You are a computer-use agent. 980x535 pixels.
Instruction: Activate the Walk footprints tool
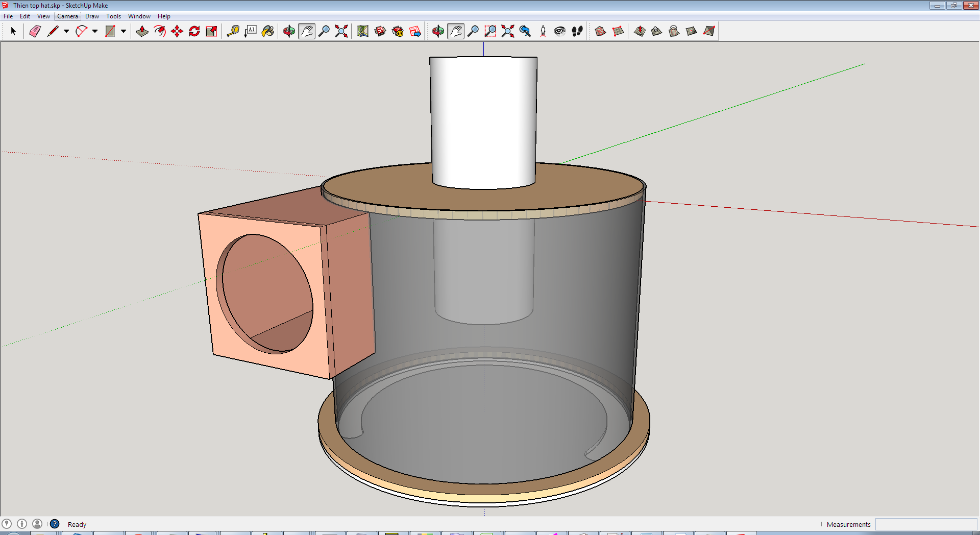[x=577, y=31]
